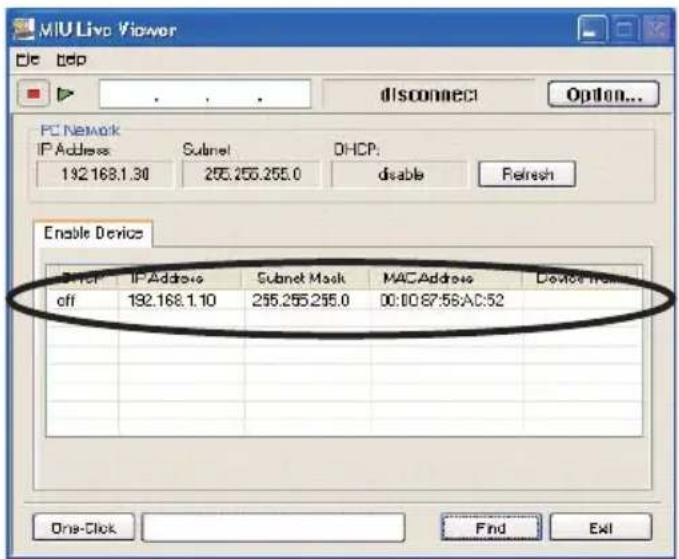This screenshot has height=559, width=679.
Task: Open the Help menu
Action: click(71, 59)
